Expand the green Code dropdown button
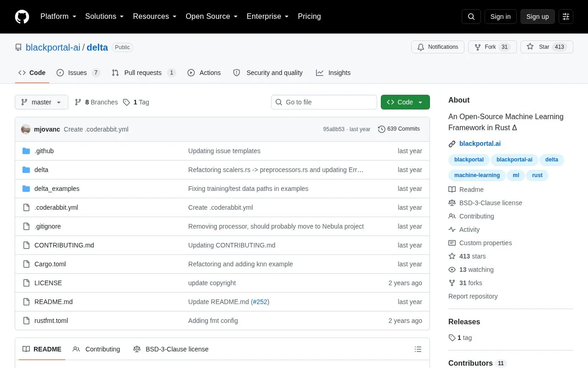The image size is (588, 368). point(405,102)
